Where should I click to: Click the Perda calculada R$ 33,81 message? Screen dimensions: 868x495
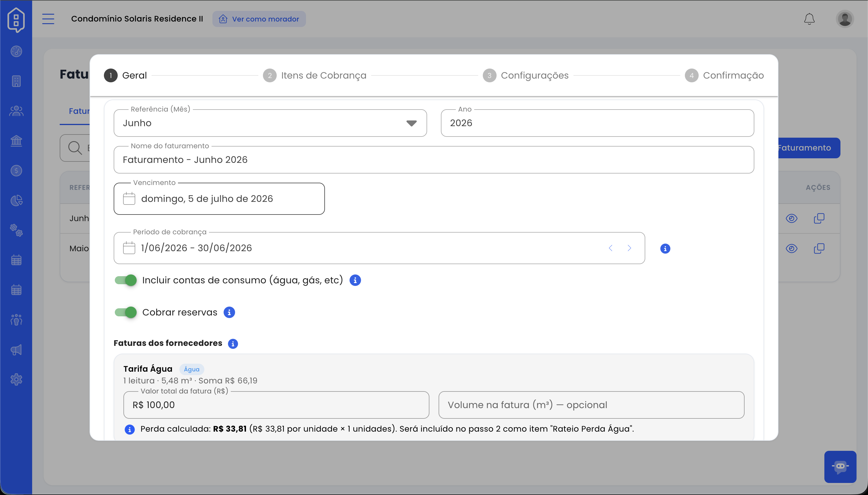[x=387, y=429]
